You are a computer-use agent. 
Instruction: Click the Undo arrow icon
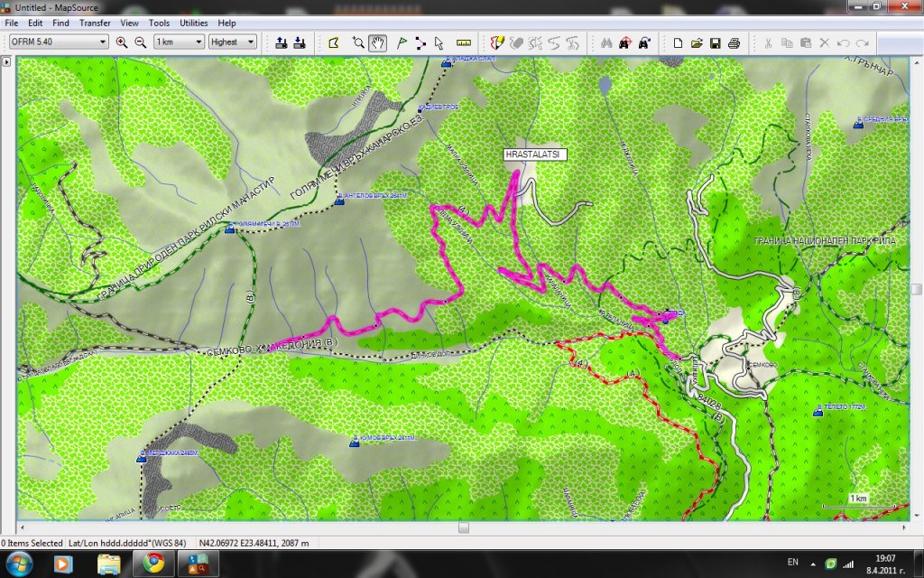844,42
